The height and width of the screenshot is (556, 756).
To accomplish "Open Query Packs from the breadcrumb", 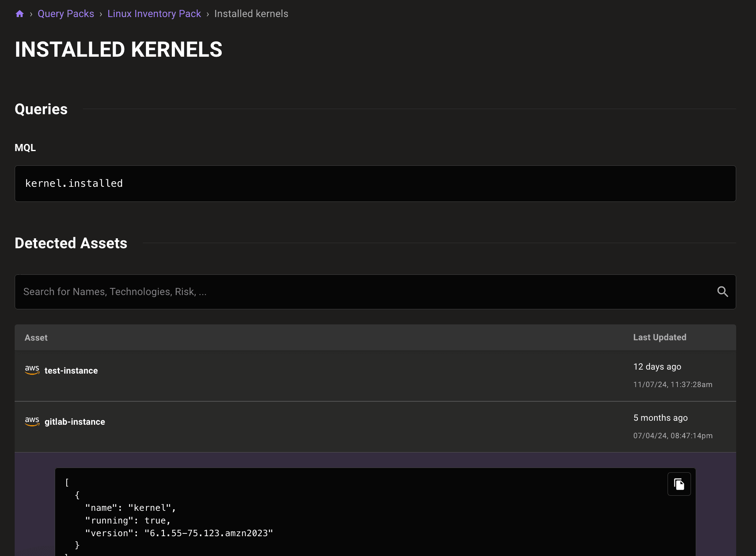I will [x=65, y=13].
